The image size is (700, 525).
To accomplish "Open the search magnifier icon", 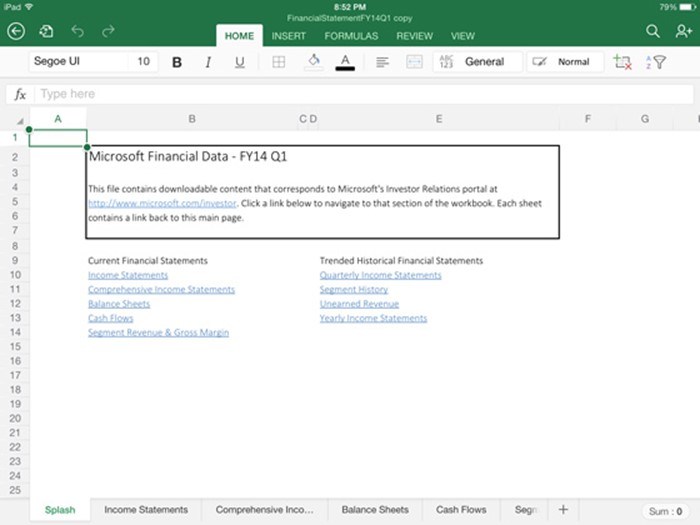I will [653, 31].
